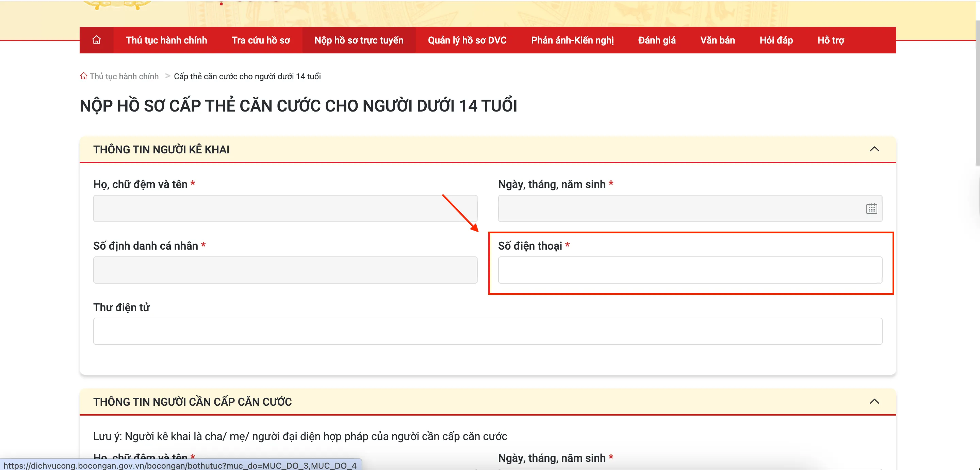
Task: Collapse Thông tin người cần cấp căn cước
Action: (x=874, y=402)
